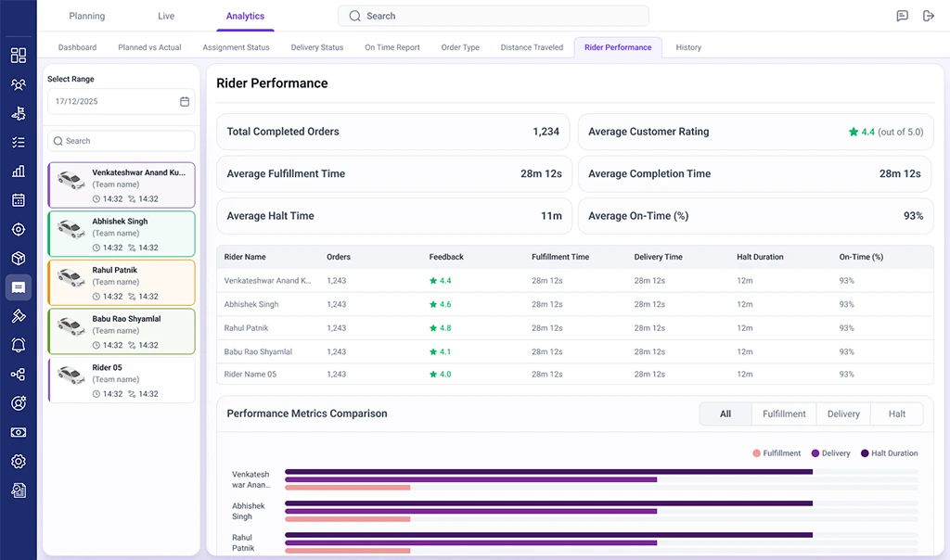
Task: Open the Distance Traveled sub-tab
Action: pyautogui.click(x=532, y=47)
